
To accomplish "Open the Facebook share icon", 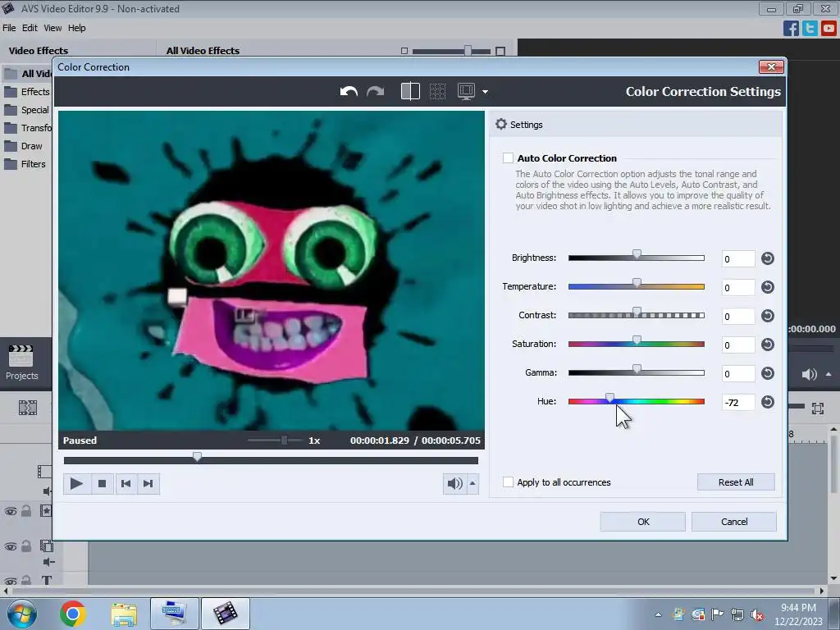I will [x=791, y=28].
